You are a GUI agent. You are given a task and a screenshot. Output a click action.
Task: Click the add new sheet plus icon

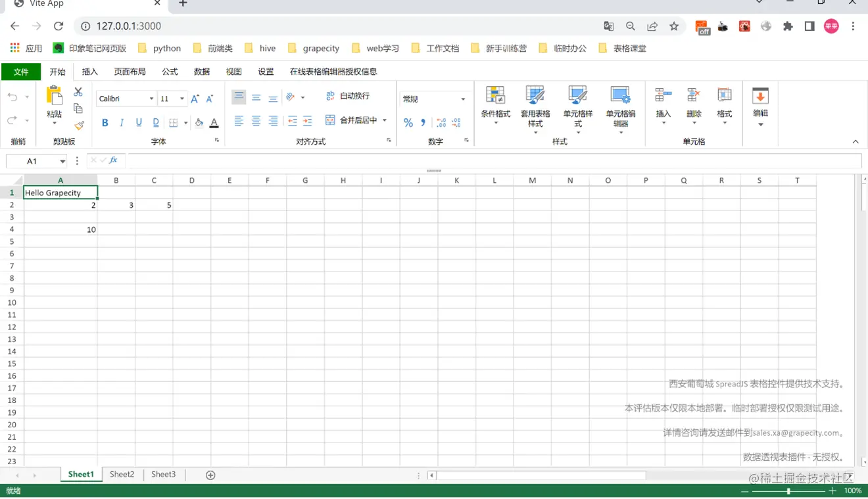coord(210,475)
